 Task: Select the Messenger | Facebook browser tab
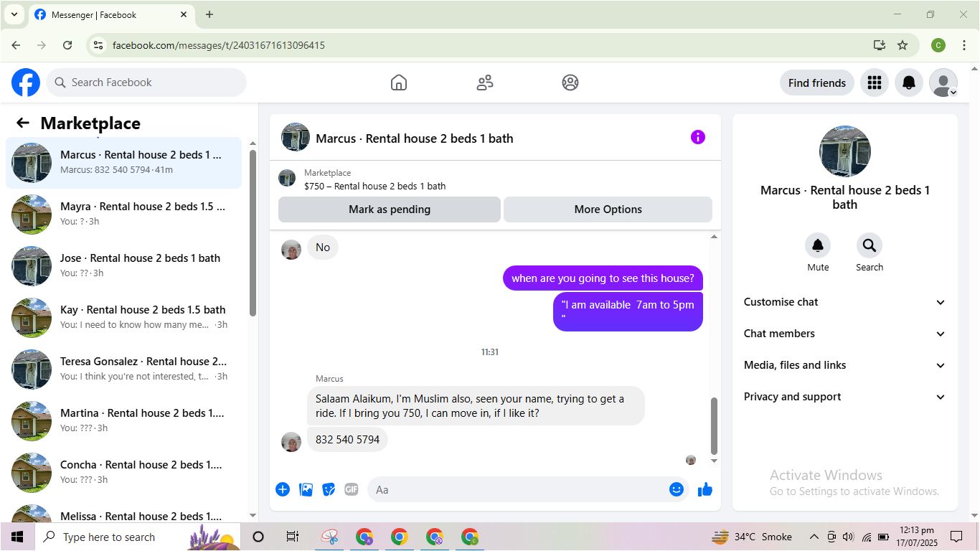pos(110,14)
